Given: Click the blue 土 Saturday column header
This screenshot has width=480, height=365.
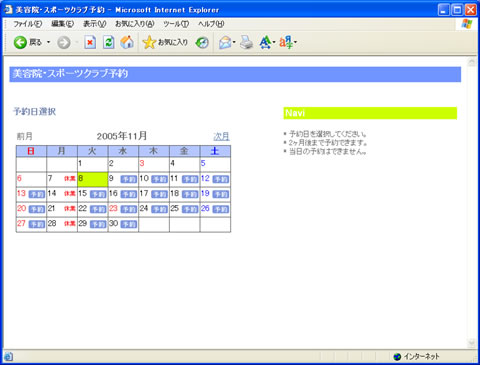Looking at the screenshot, I should pos(215,151).
